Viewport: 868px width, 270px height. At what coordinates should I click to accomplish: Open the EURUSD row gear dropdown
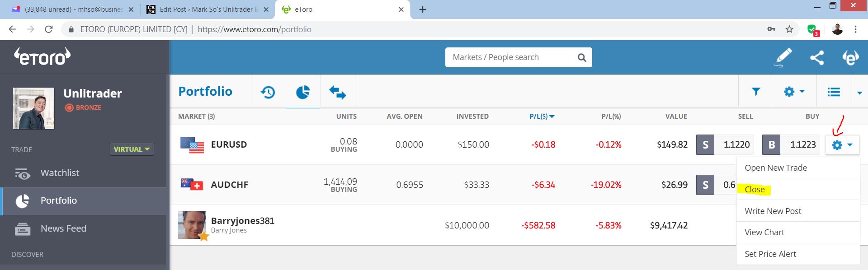coord(842,145)
